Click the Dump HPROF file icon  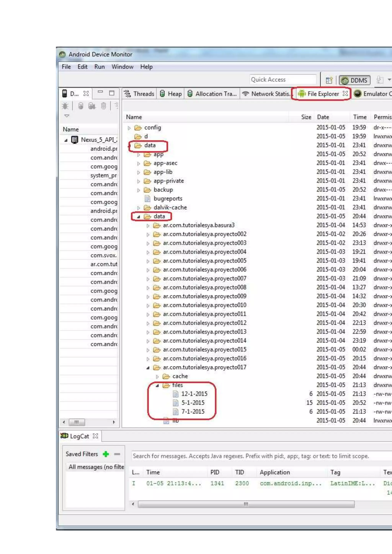(92, 106)
